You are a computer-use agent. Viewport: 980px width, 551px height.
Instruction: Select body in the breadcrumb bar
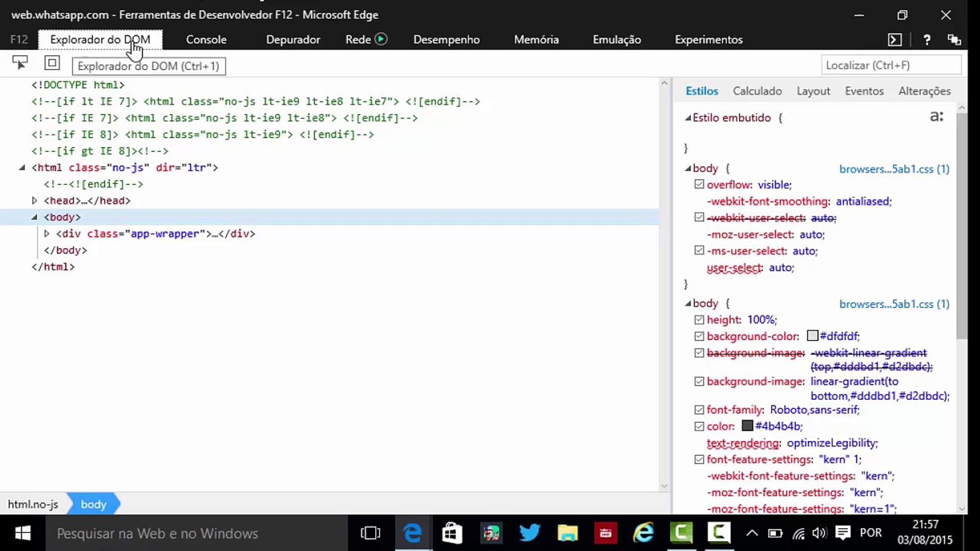pos(93,504)
